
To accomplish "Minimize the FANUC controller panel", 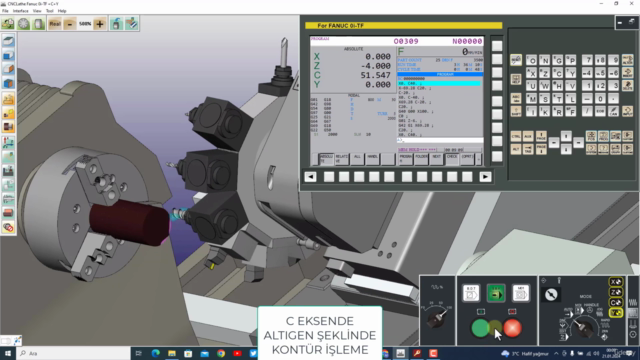I will point(620,23).
